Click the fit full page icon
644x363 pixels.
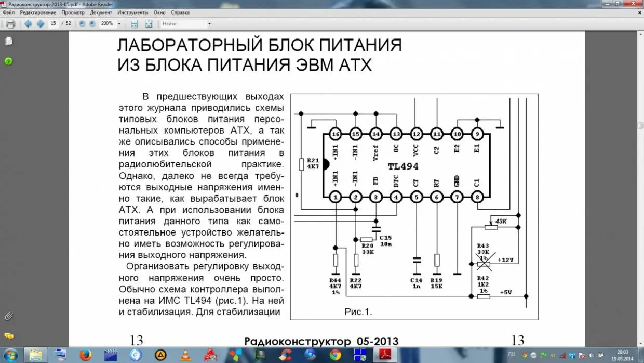point(149,23)
